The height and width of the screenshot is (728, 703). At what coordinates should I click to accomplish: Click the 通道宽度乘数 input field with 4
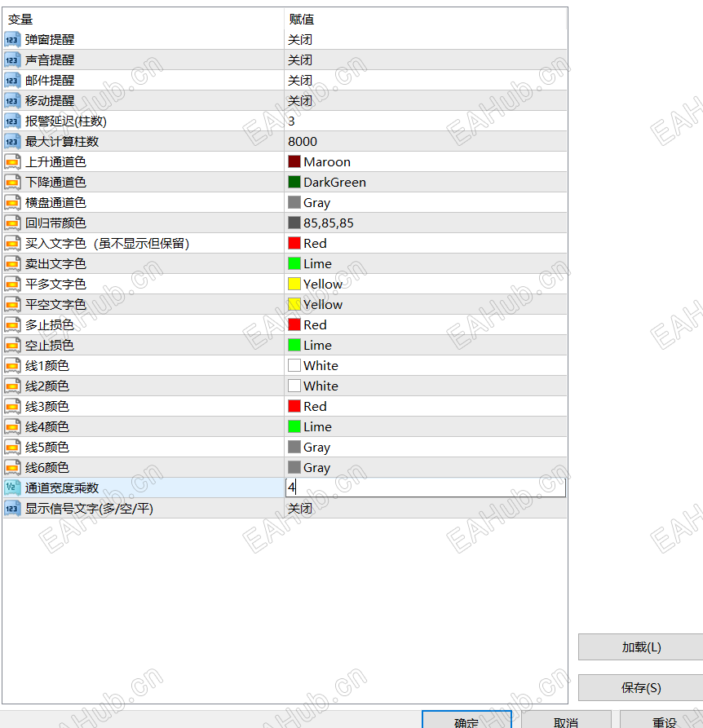[426, 488]
